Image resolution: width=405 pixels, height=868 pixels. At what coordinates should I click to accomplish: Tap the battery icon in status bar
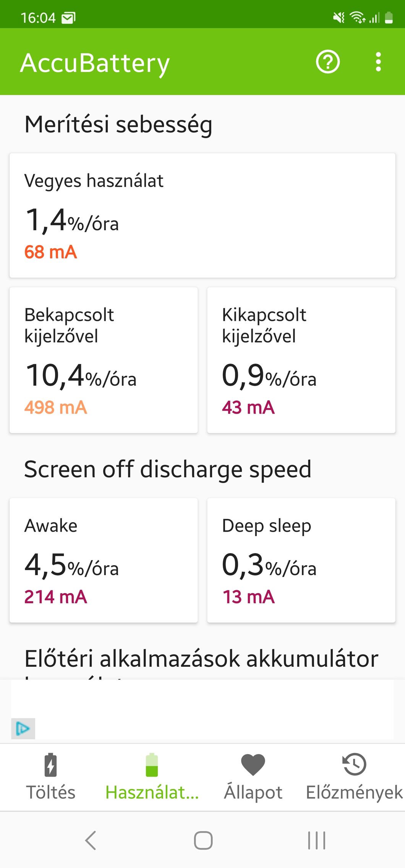[389, 18]
